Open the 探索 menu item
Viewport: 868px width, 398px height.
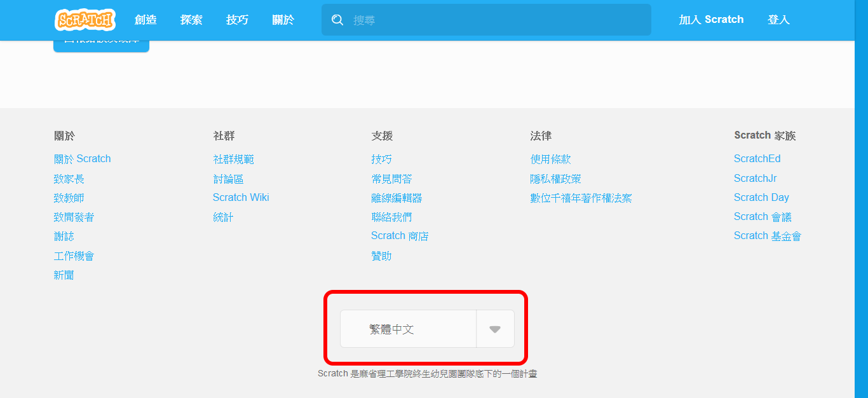[x=191, y=20]
